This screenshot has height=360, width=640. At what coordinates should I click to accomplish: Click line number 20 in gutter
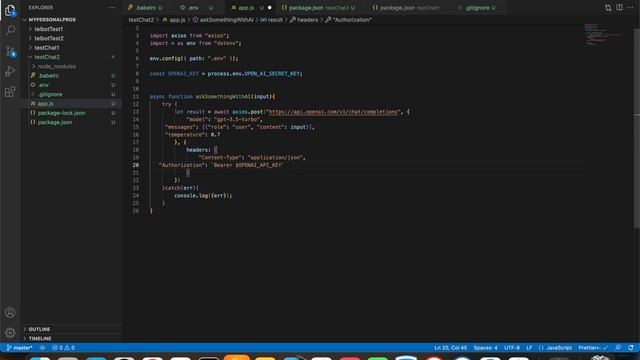(x=136, y=165)
